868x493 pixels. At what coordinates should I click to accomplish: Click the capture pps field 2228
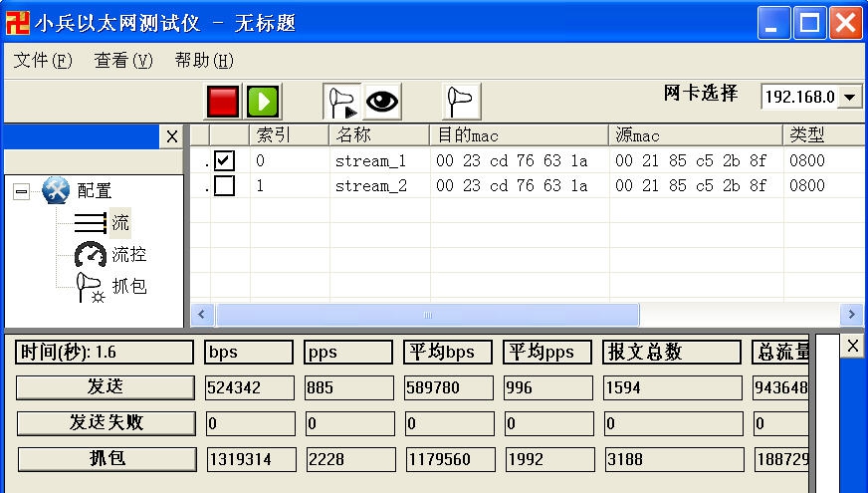(x=351, y=460)
